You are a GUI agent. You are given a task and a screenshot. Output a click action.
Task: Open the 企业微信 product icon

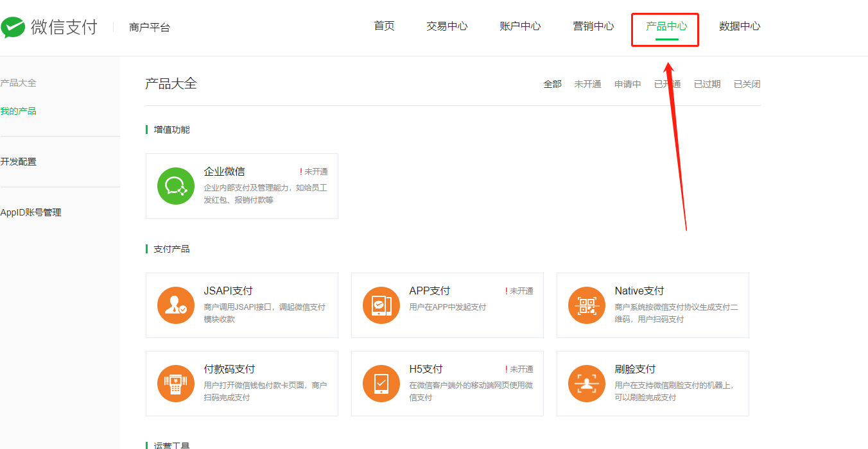(176, 186)
